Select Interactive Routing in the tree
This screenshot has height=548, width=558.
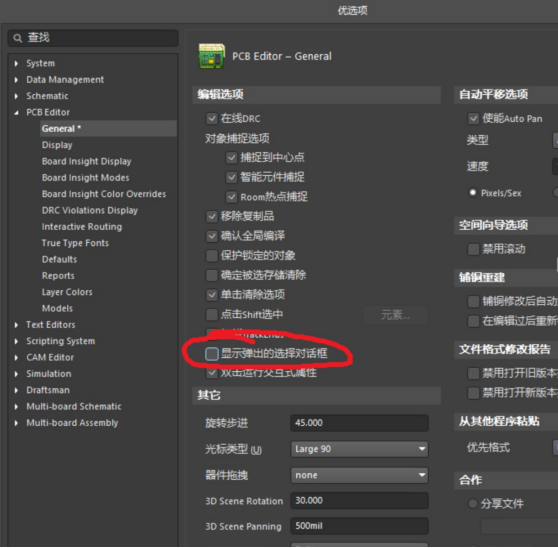pyautogui.click(x=82, y=227)
